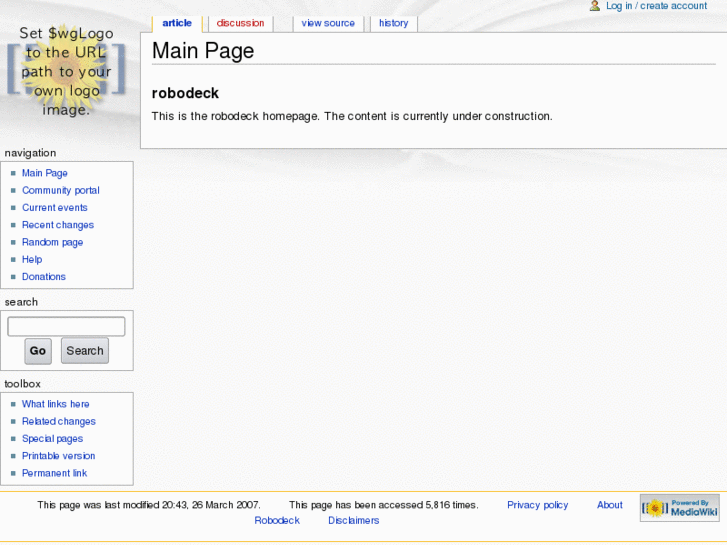Open the Robodeck footer link

click(x=277, y=520)
